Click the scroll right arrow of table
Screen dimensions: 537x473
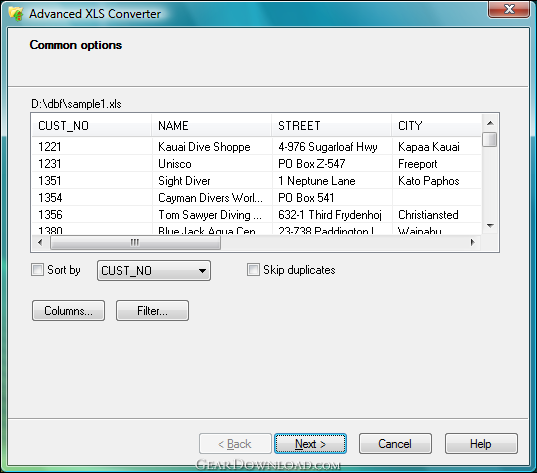click(x=473, y=242)
